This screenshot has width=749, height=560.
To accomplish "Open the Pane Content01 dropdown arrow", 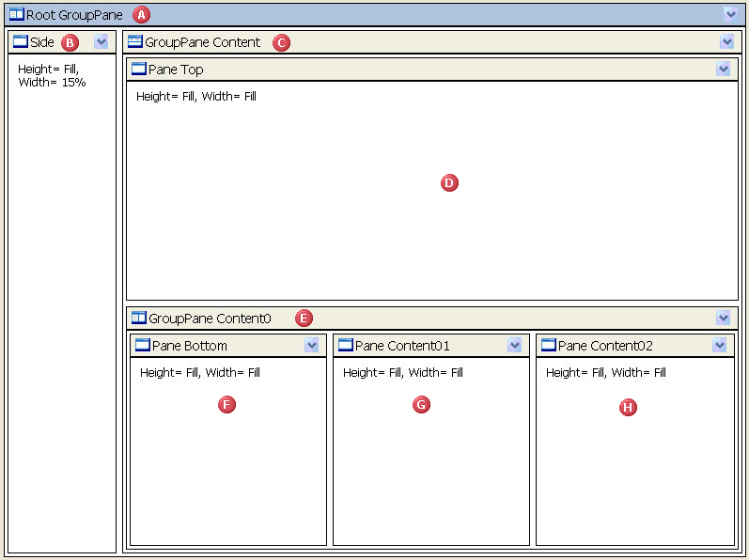I will pyautogui.click(x=515, y=346).
